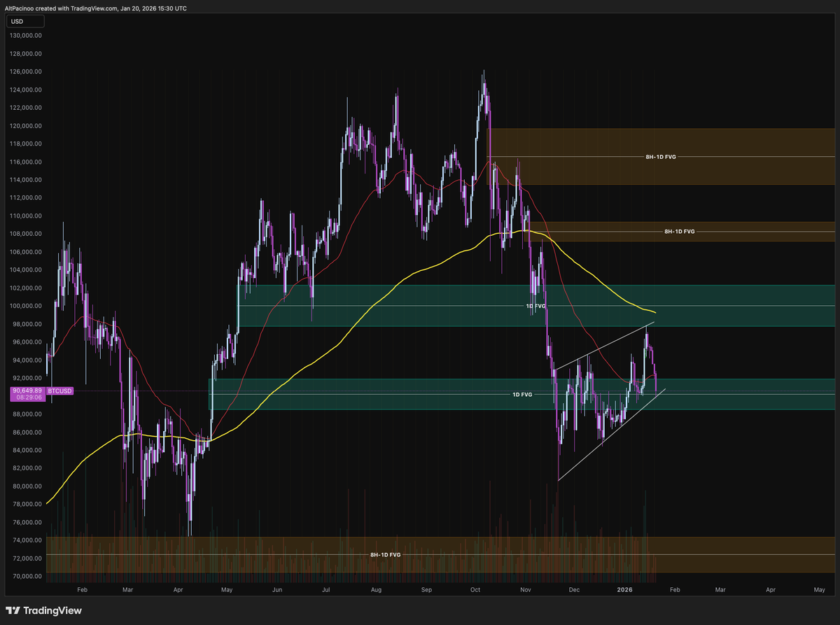This screenshot has width=840, height=625.
Task: Click the 76,000.00 price axis label
Action: [x=27, y=522]
